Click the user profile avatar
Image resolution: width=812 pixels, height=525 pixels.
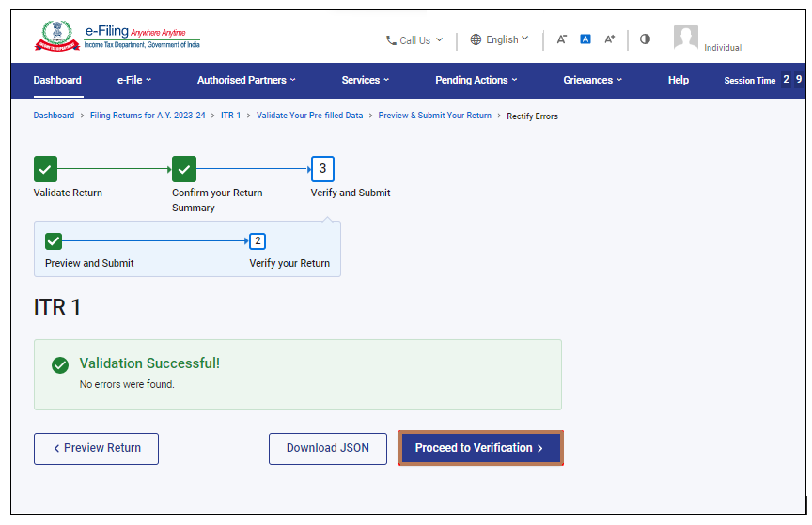point(686,38)
